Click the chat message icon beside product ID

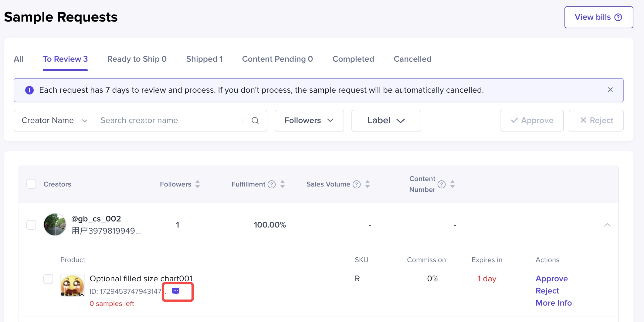point(176,291)
